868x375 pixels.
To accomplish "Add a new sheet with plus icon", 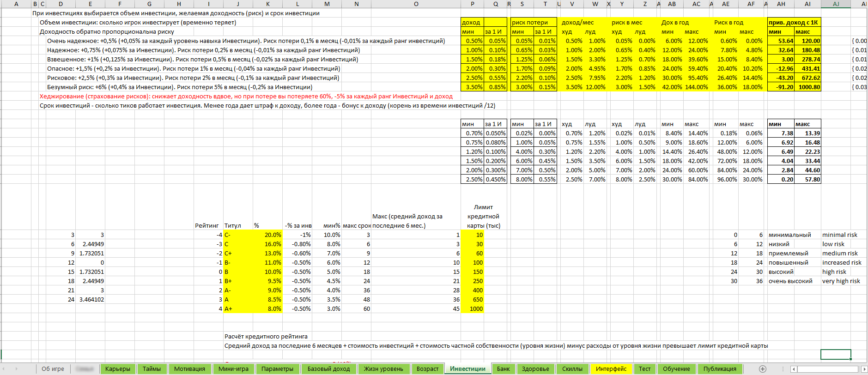I will 763,369.
